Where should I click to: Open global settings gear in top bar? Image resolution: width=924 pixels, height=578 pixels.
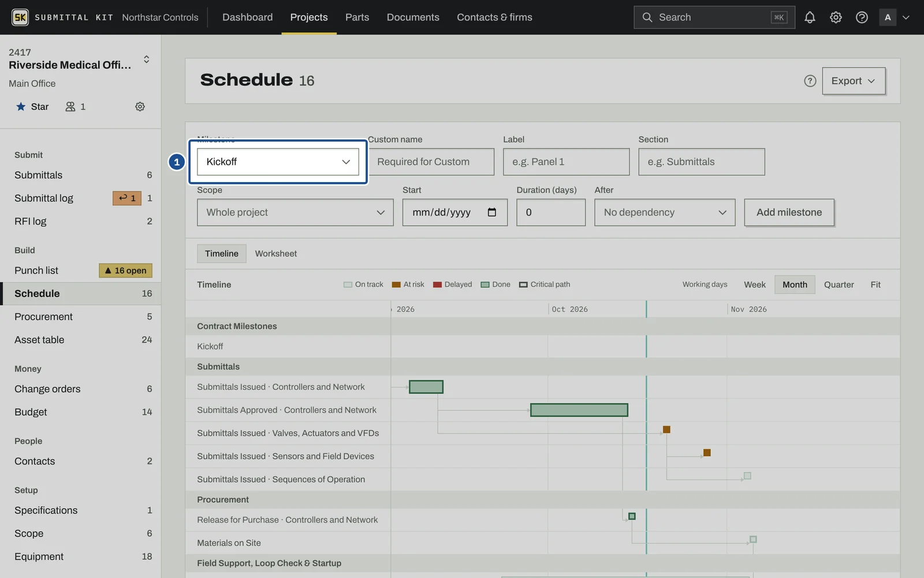(836, 17)
